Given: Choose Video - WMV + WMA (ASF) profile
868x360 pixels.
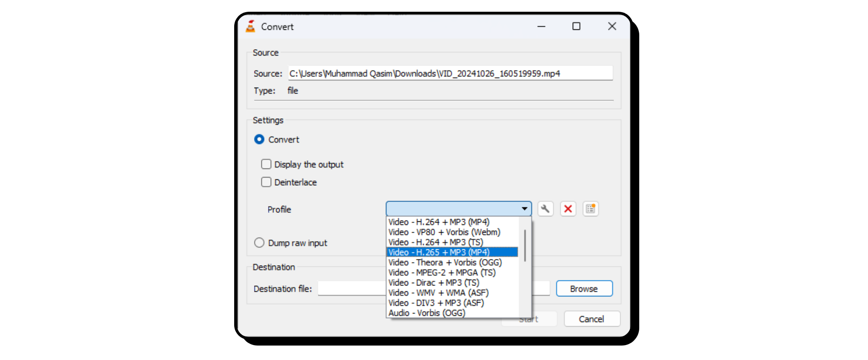Looking at the screenshot, I should (x=452, y=293).
